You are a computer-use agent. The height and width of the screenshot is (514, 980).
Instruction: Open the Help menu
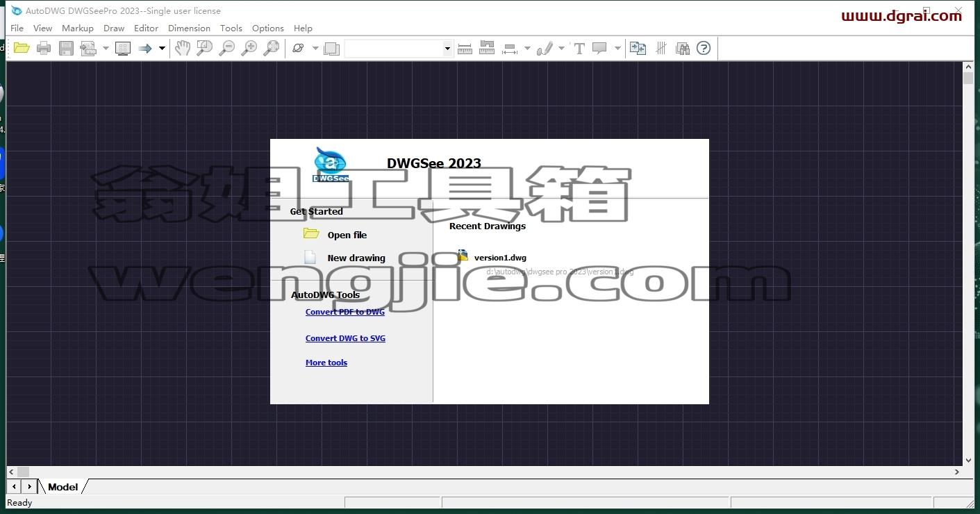pyautogui.click(x=303, y=28)
